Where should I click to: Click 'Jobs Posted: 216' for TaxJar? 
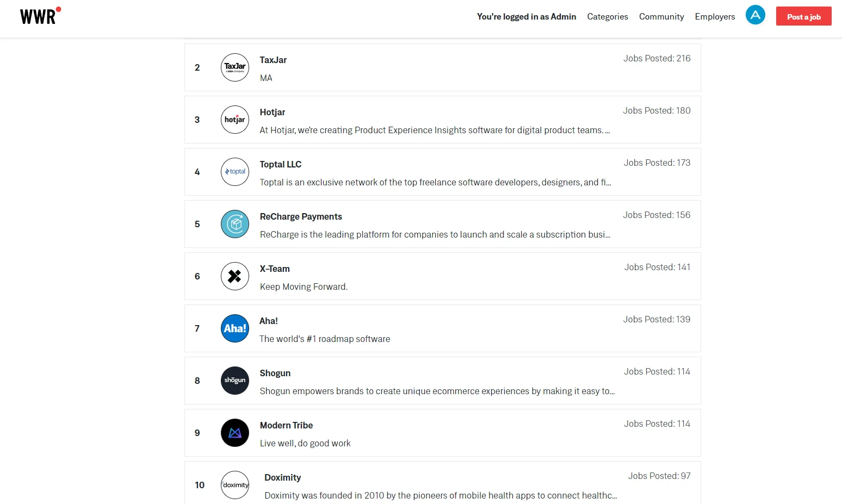(x=657, y=58)
